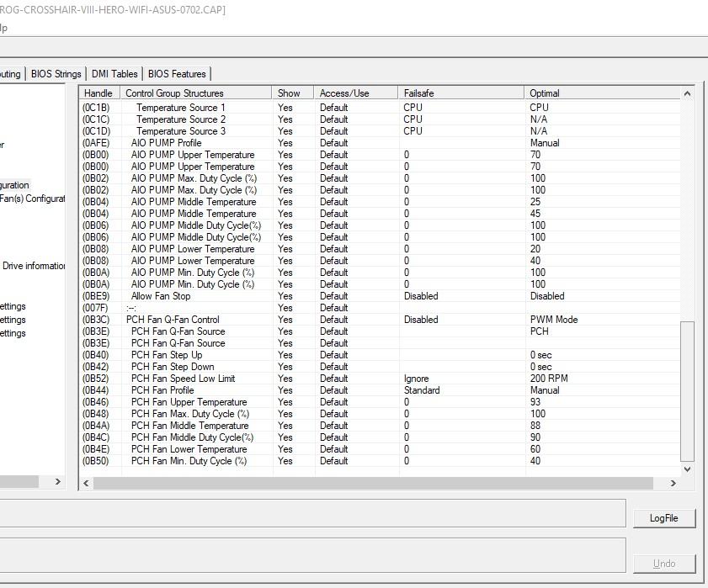Screen dimensions: 708x588
Task: Click handle (0C1B) cell
Action: [x=96, y=108]
